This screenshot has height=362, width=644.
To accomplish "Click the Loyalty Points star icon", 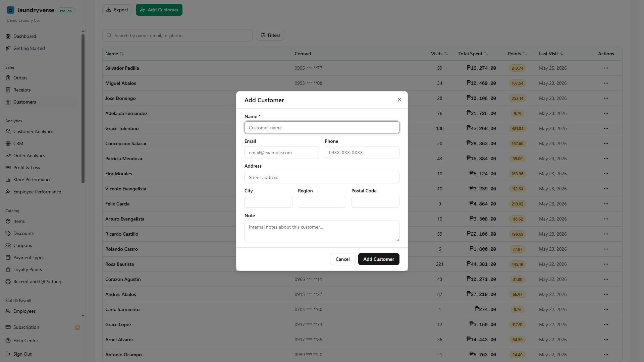I will (x=8, y=269).
